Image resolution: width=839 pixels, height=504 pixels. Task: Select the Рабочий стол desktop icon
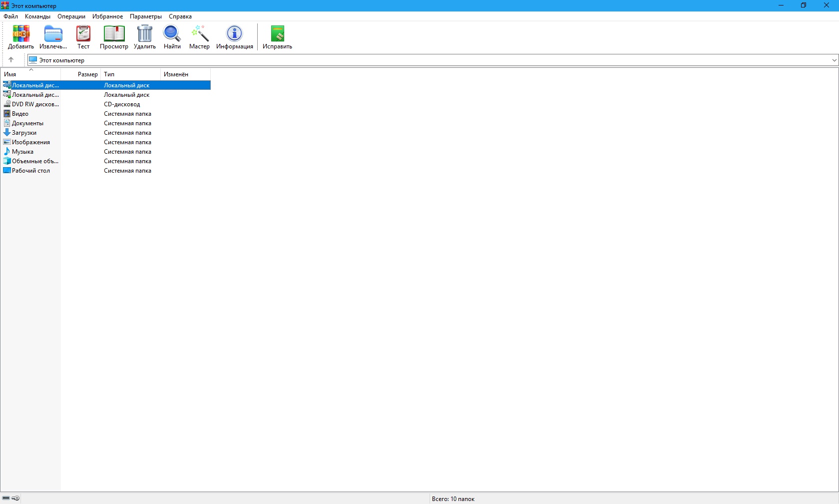(x=7, y=171)
